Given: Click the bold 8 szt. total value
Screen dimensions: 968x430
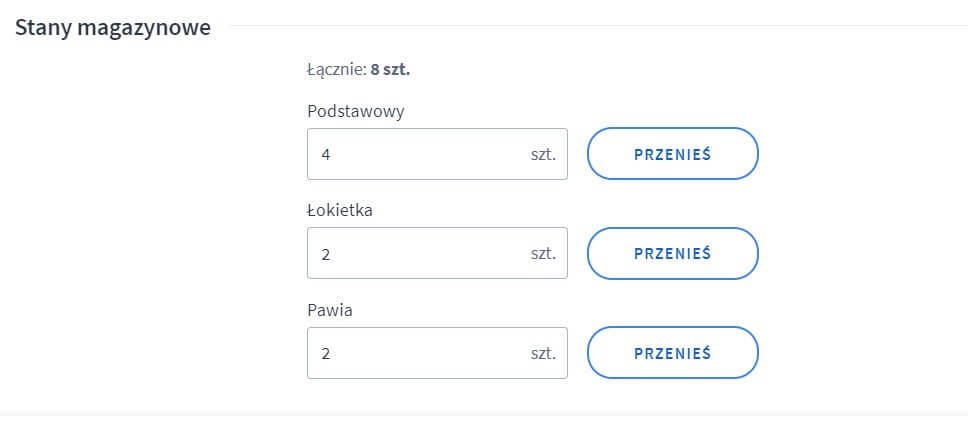Looking at the screenshot, I should 390,71.
